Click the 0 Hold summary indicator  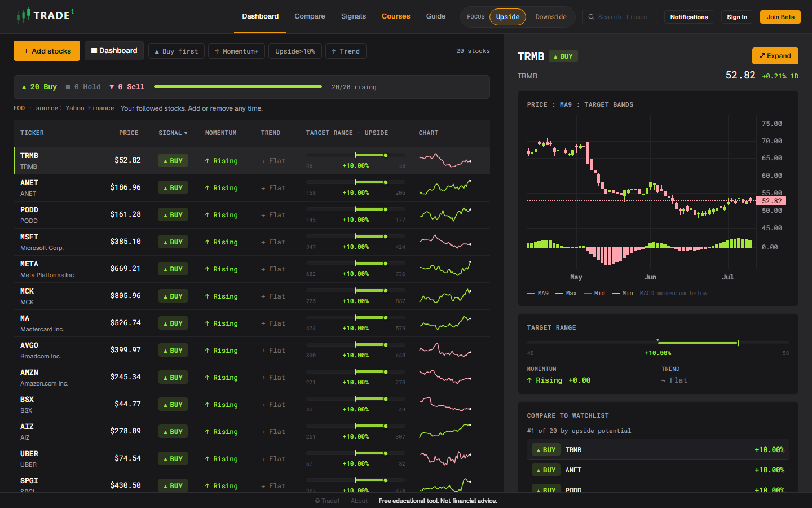[83, 87]
